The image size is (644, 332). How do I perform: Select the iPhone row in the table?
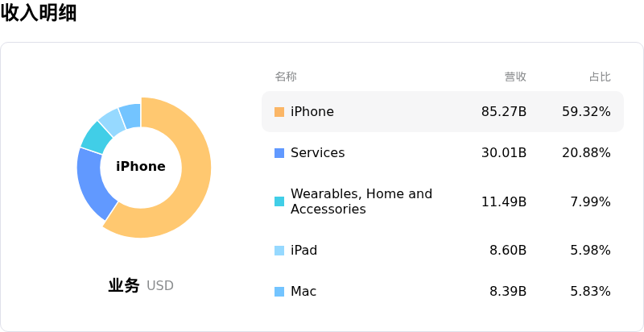[x=442, y=112]
